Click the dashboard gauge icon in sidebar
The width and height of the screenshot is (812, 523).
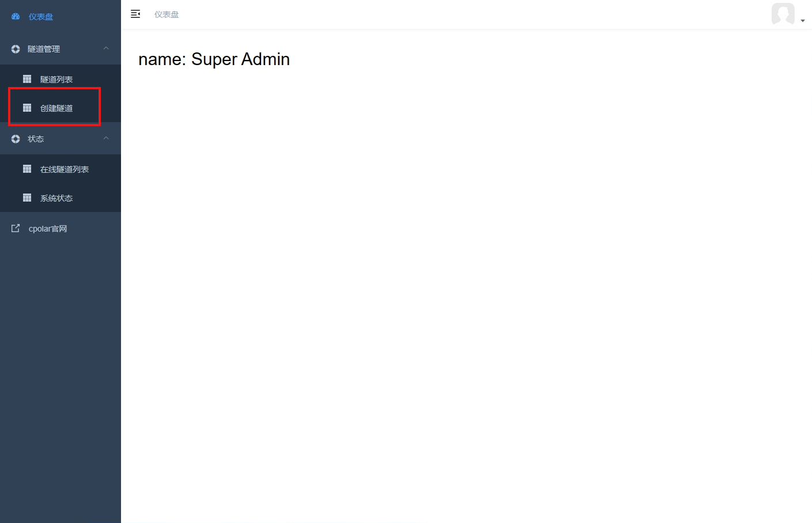[x=16, y=17]
